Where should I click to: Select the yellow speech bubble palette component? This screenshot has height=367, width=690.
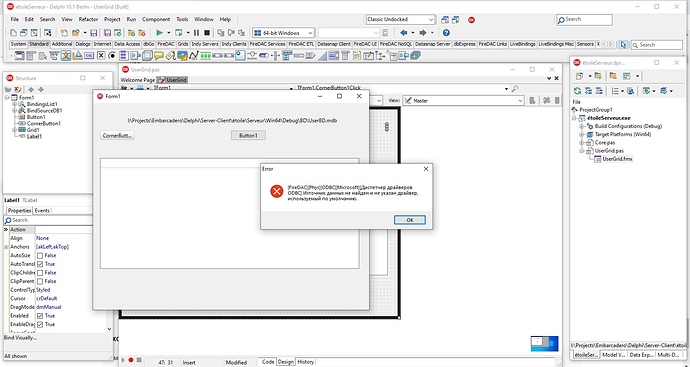[158, 55]
